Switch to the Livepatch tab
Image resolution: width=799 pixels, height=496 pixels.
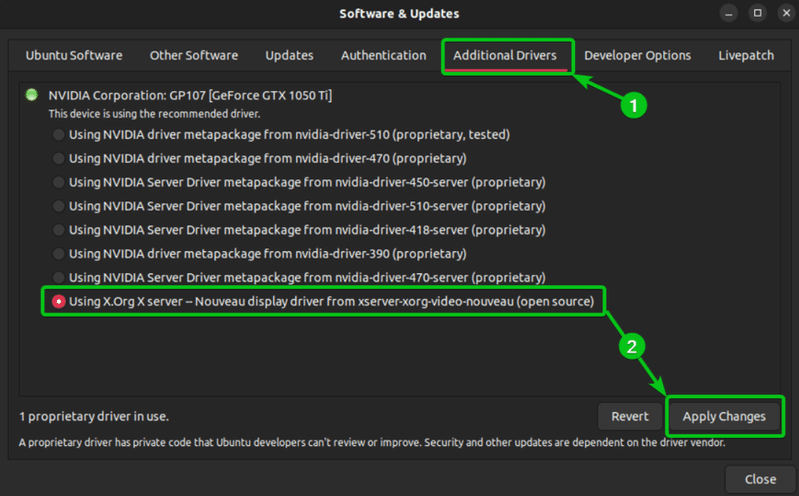point(745,56)
